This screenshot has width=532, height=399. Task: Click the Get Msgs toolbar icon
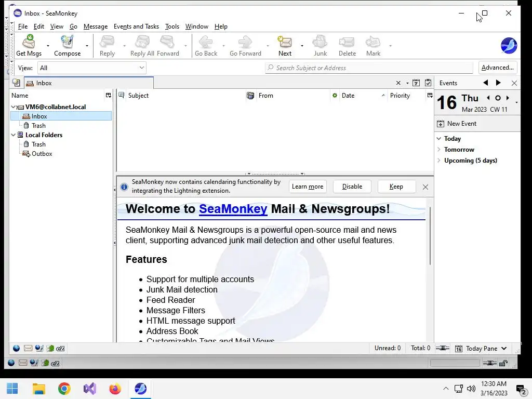pyautogui.click(x=29, y=46)
